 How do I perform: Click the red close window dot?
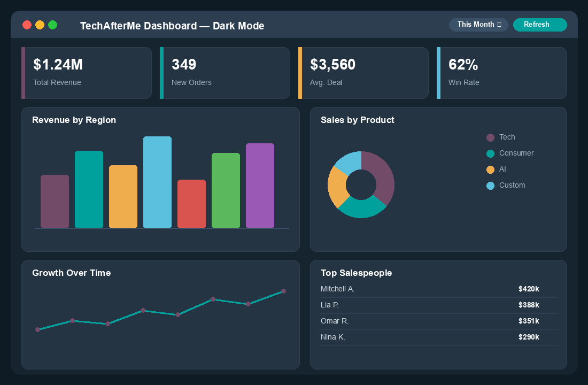pos(27,25)
